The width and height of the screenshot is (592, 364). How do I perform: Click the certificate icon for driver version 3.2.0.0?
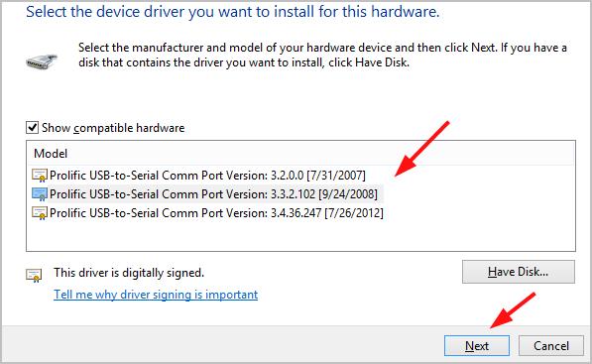click(40, 176)
